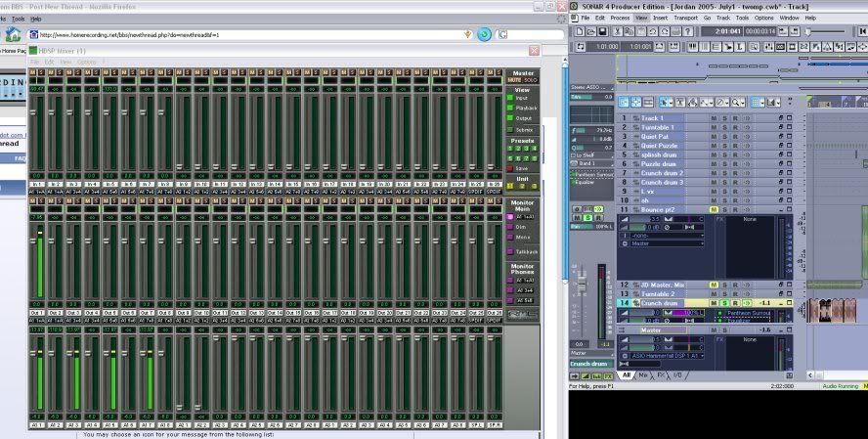Click Save preset button in HDSP Mixer
The height and width of the screenshot is (439, 868).
[510, 168]
